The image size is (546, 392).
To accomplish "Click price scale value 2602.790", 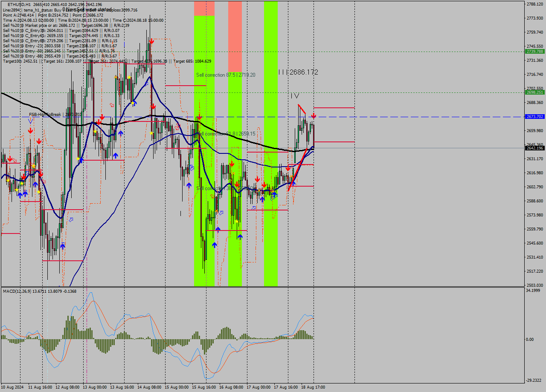I will tap(535, 187).
